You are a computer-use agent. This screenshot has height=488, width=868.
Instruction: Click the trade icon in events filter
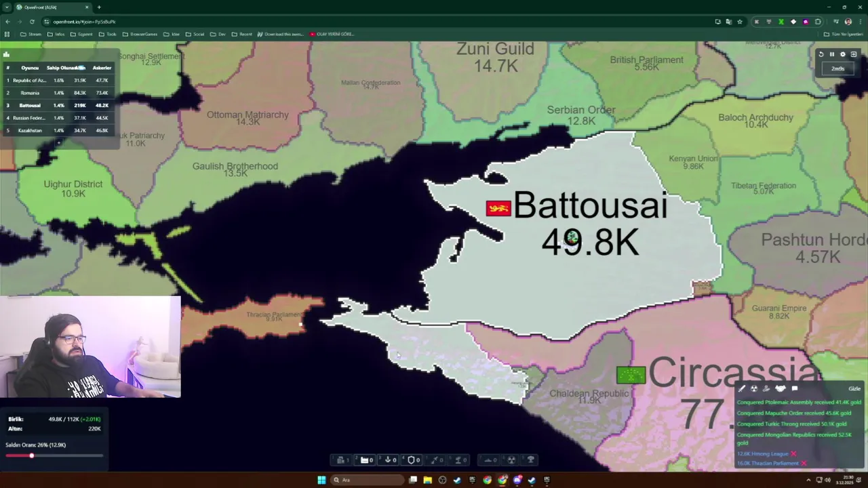pyautogui.click(x=766, y=388)
